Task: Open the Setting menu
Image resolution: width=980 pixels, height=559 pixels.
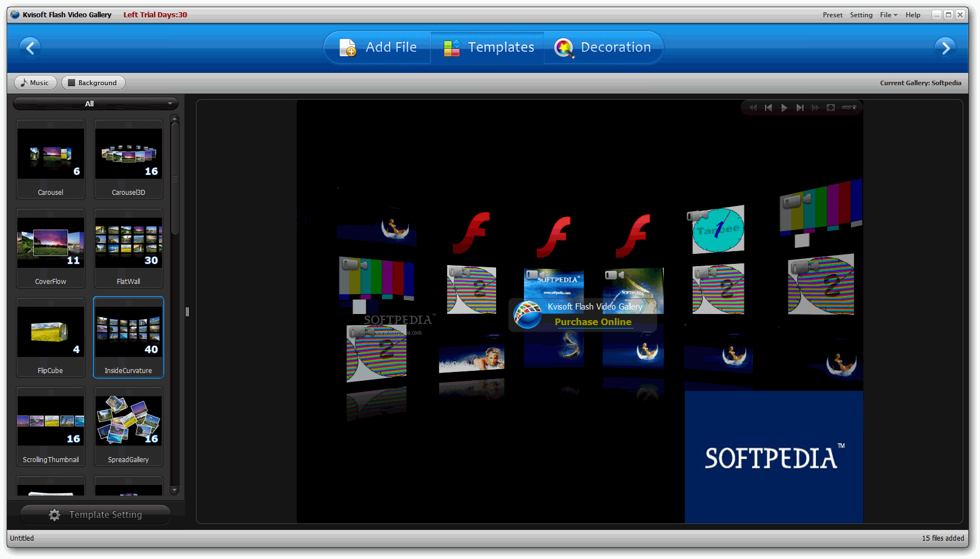Action: click(861, 15)
